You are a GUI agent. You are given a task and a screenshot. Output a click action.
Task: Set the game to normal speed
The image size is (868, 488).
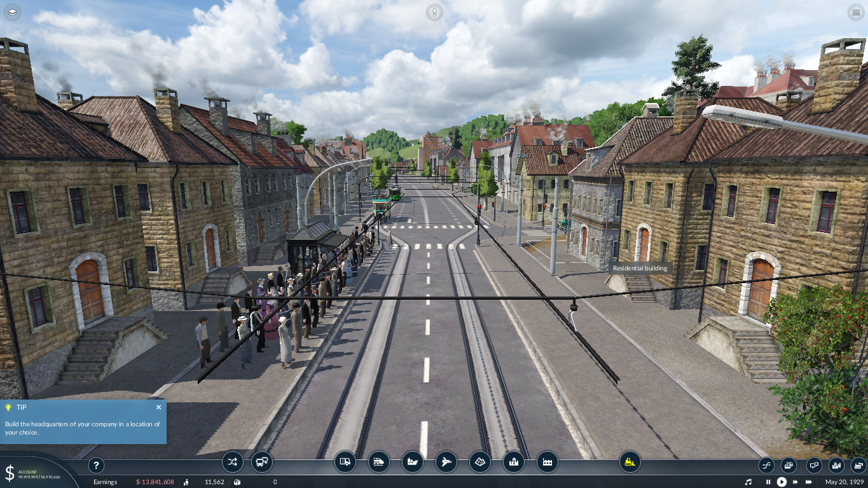pos(782,482)
